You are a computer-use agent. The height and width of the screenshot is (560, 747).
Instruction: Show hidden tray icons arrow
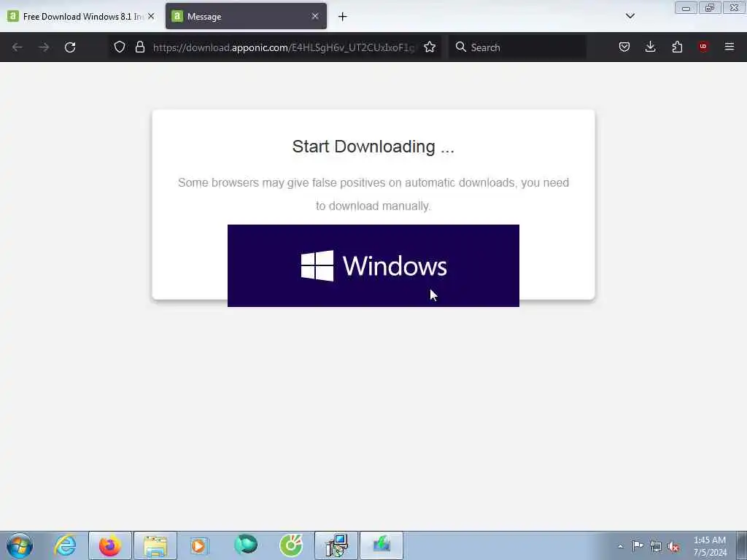pos(620,546)
